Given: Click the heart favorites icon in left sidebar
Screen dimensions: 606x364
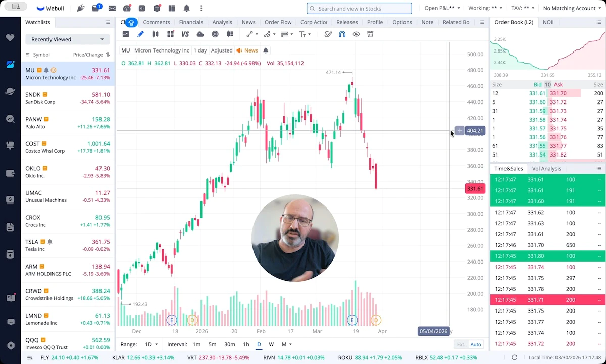Looking at the screenshot, I should tap(10, 38).
